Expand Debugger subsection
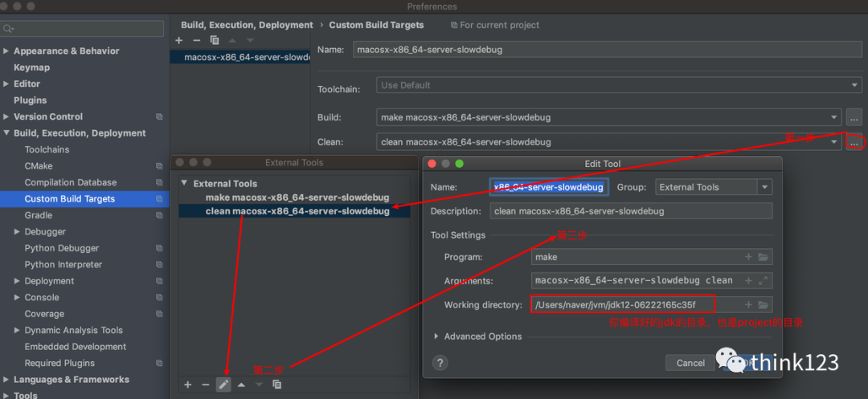The height and width of the screenshot is (399, 868). (17, 231)
